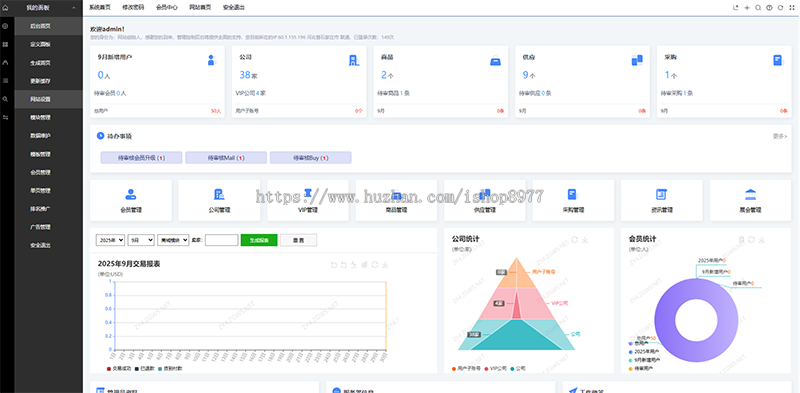The image size is (800, 393).
Task: Open the 展会管理 shortcut card
Action: 751,200
